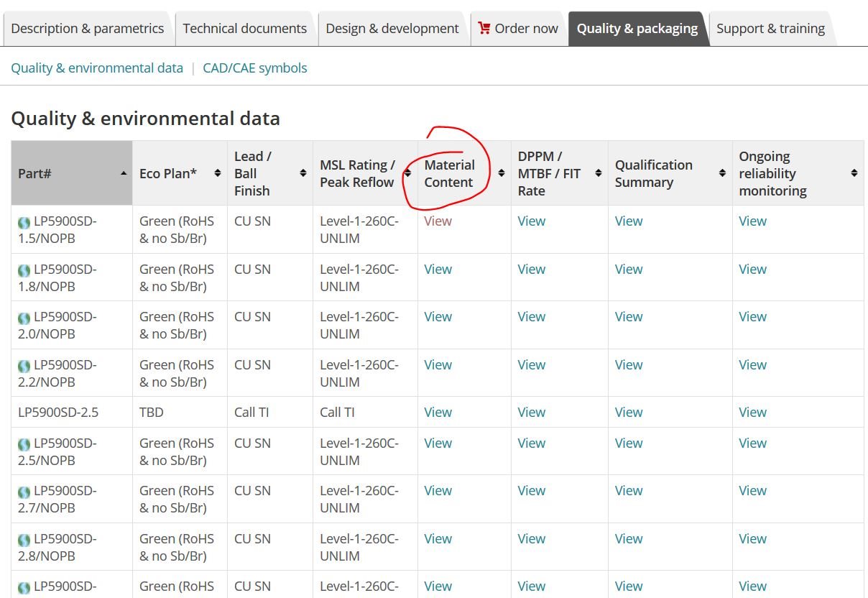View Ongoing reliability monitoring for LP5900SD-2.0/NOPB
This screenshot has height=598, width=868.
[753, 317]
